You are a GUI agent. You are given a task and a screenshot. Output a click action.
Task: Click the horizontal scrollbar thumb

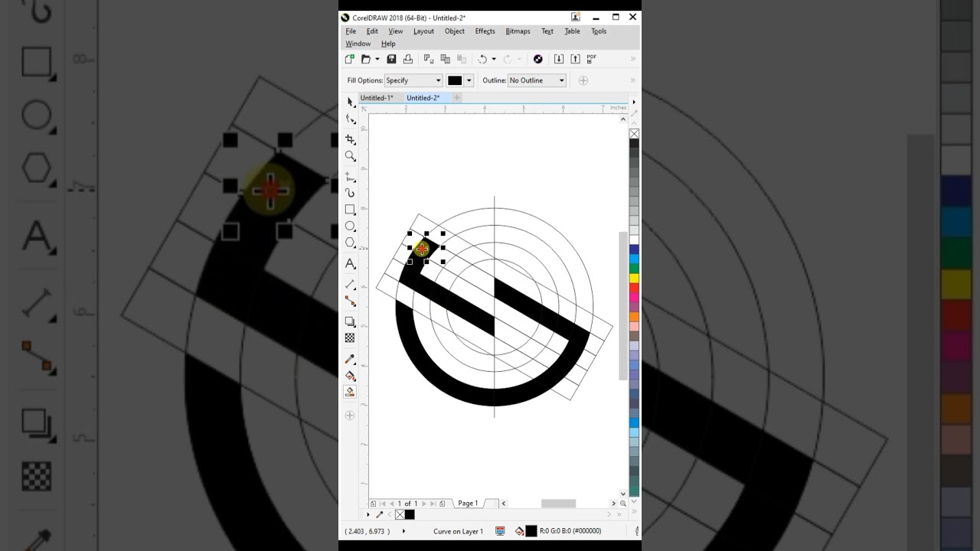coord(558,504)
